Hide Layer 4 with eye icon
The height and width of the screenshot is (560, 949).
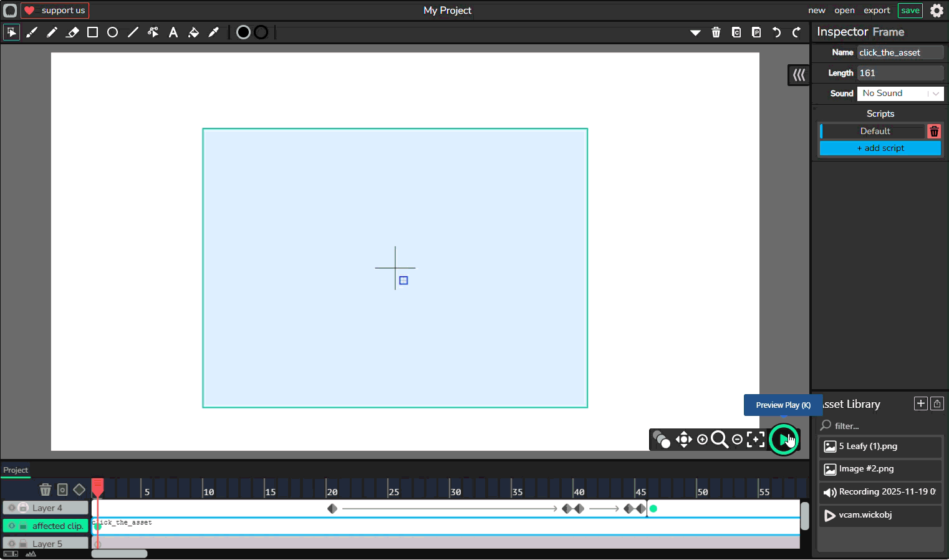(x=12, y=508)
